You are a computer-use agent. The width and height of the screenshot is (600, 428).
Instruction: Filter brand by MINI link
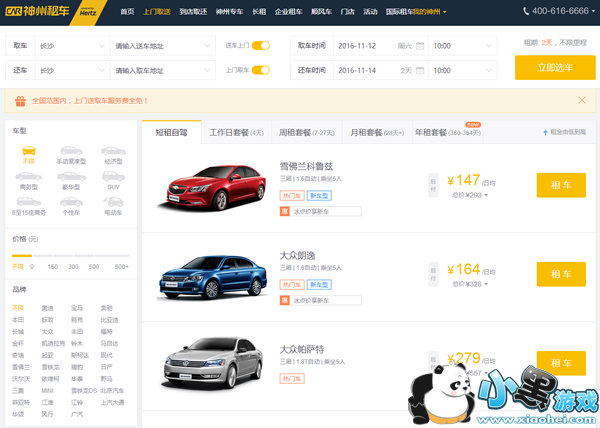tap(47, 391)
